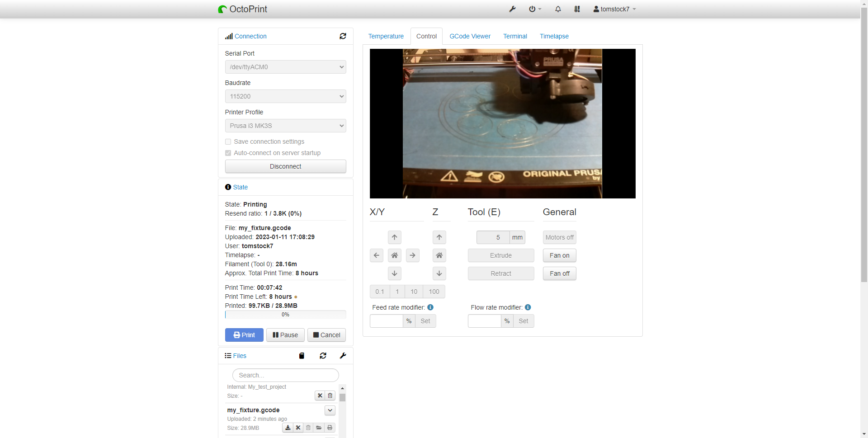Turn the fan off

tap(560, 273)
